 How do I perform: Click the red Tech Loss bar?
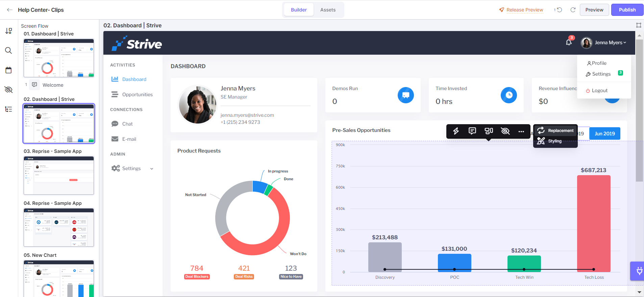(594, 223)
